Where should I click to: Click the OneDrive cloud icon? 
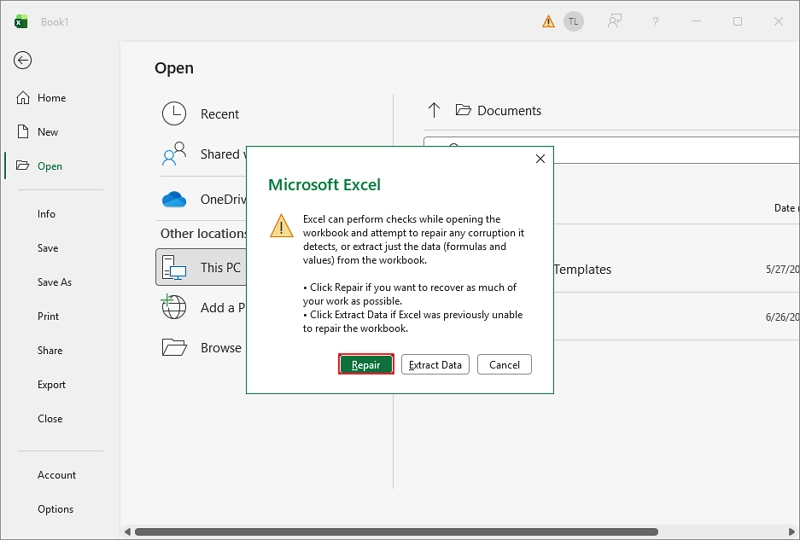[174, 199]
